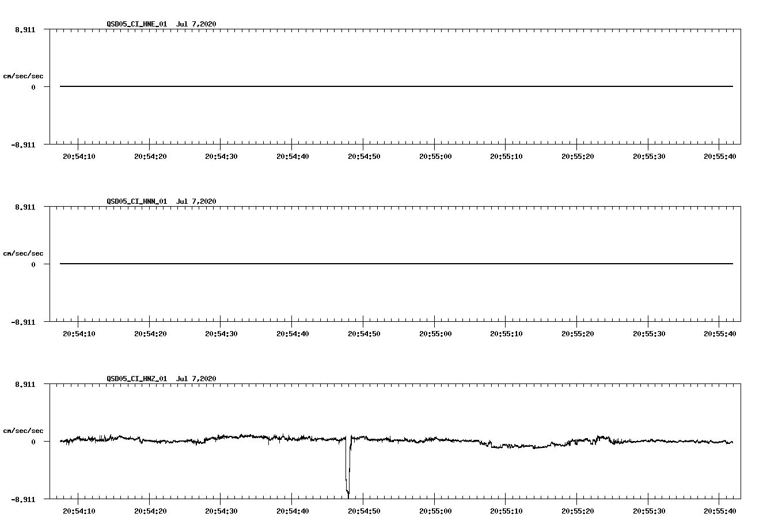The width and height of the screenshot is (782, 532).
Task: Click the cm/sec/sec unit label of HNN plot
Action: point(23,253)
